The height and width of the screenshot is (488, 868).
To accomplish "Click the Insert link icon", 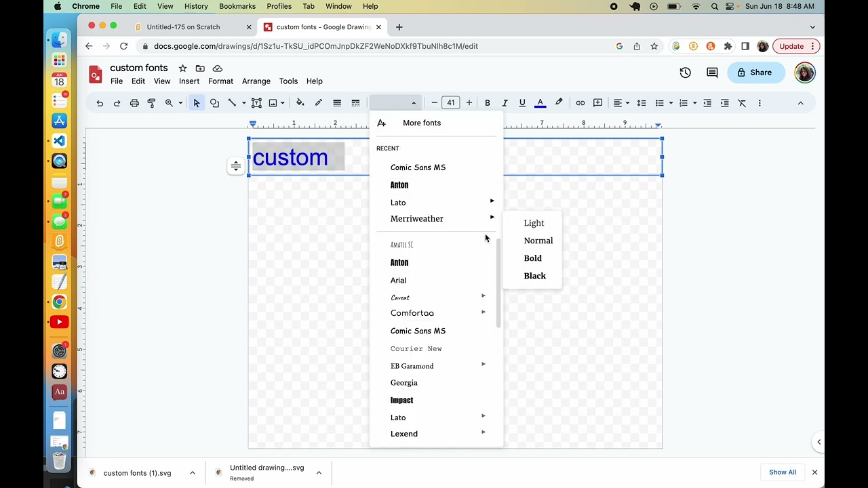I will [x=580, y=103].
